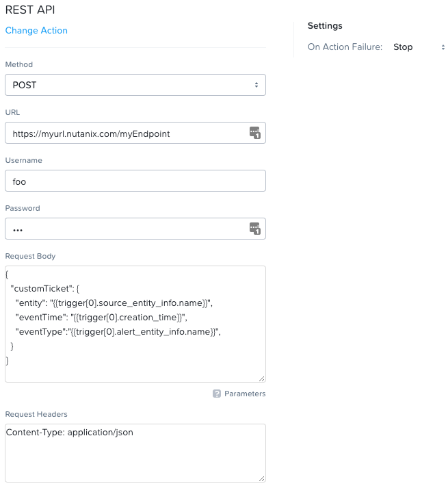Select the Password input field

pyautogui.click(x=127, y=229)
